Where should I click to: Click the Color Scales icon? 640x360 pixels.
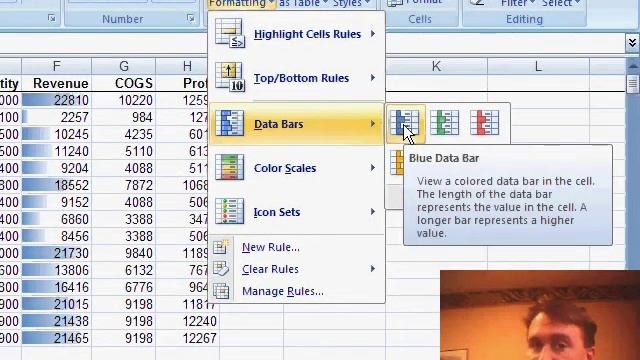tap(229, 167)
